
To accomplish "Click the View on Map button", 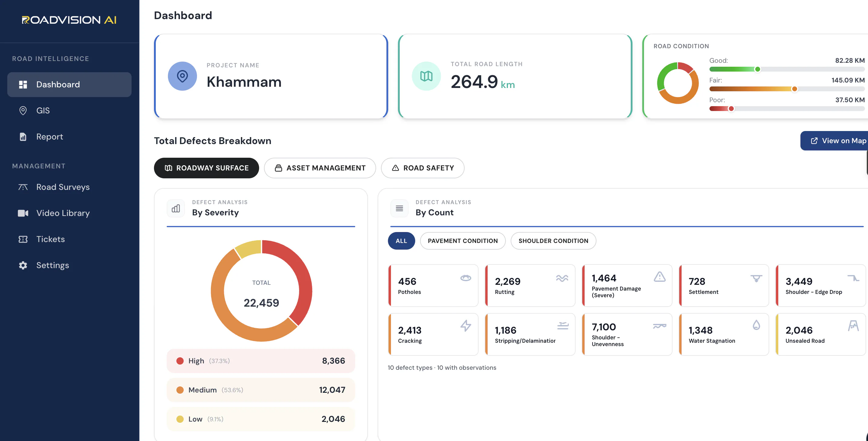I will [x=834, y=141].
